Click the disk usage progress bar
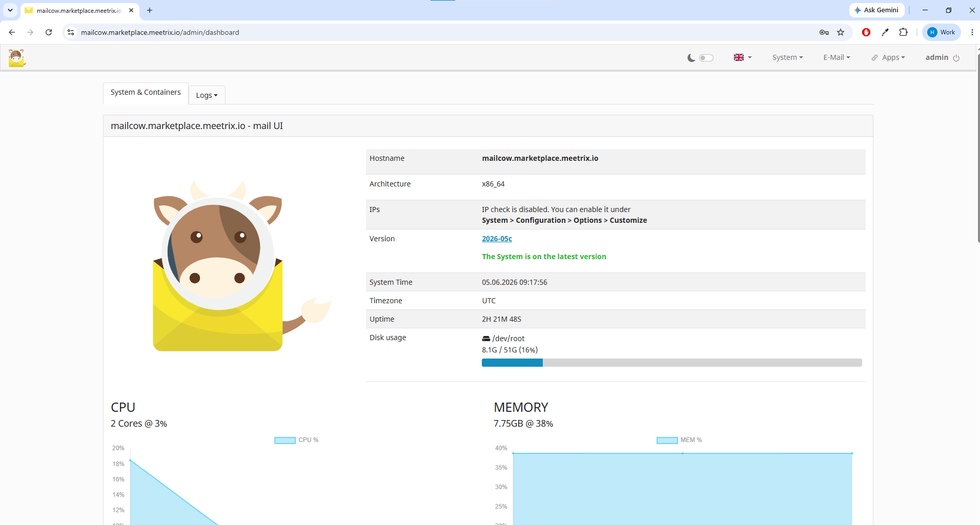980x525 pixels. pyautogui.click(x=671, y=363)
